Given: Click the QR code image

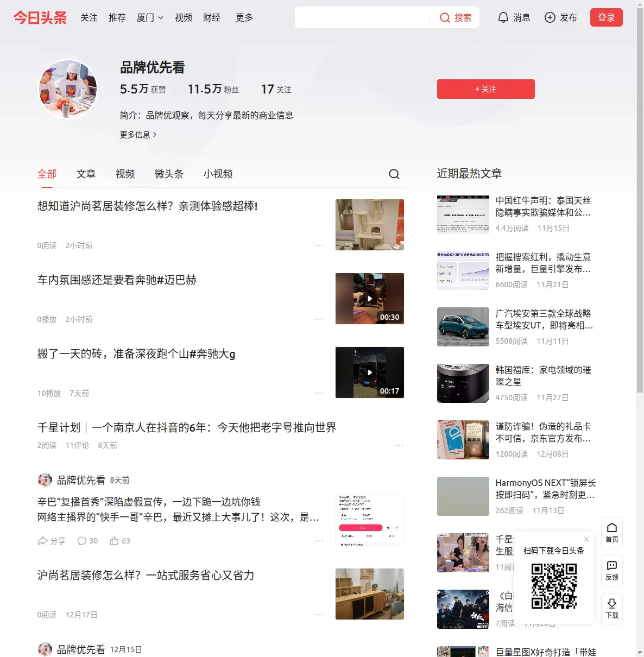Looking at the screenshot, I should (x=554, y=586).
